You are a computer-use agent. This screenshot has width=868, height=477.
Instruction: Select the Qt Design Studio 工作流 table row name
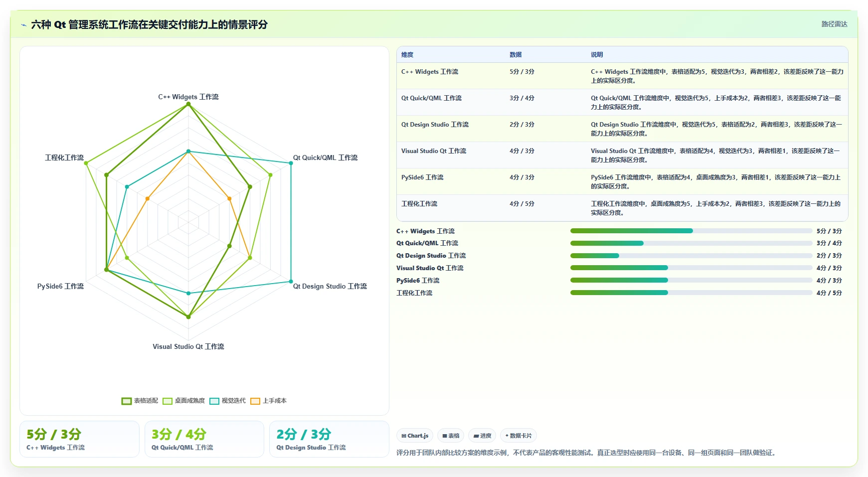coord(435,125)
